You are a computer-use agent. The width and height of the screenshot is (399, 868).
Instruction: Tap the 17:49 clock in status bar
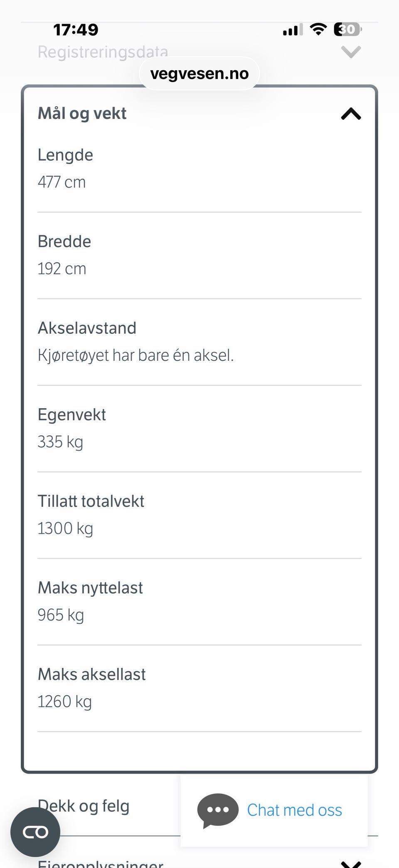(x=76, y=30)
